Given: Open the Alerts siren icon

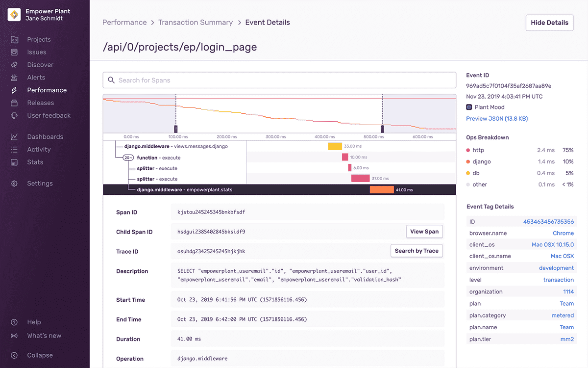Looking at the screenshot, I should (14, 78).
